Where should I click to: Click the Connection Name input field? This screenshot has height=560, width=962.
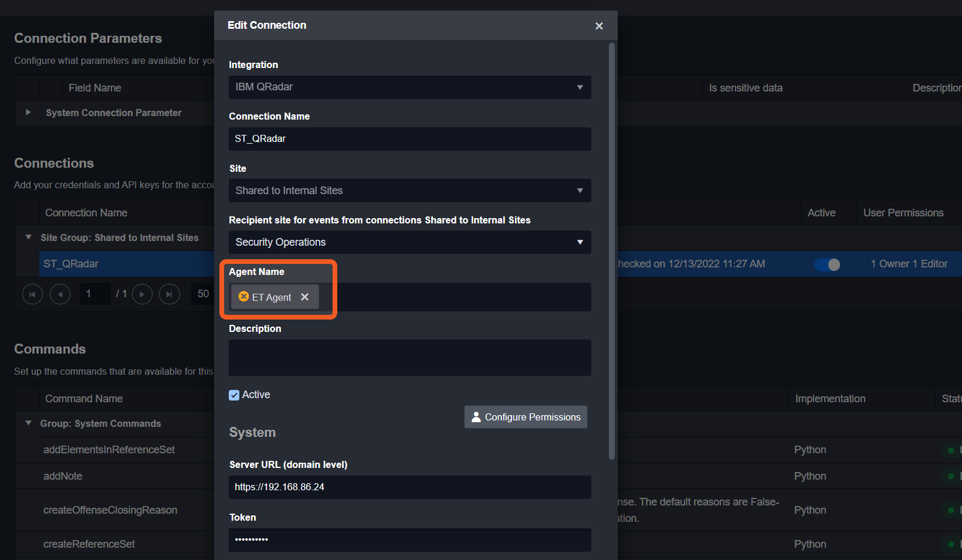point(409,139)
